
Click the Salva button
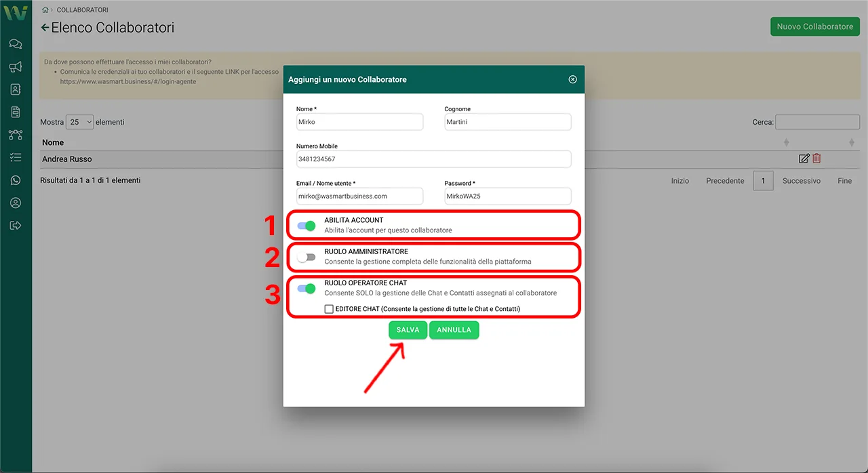tap(408, 330)
